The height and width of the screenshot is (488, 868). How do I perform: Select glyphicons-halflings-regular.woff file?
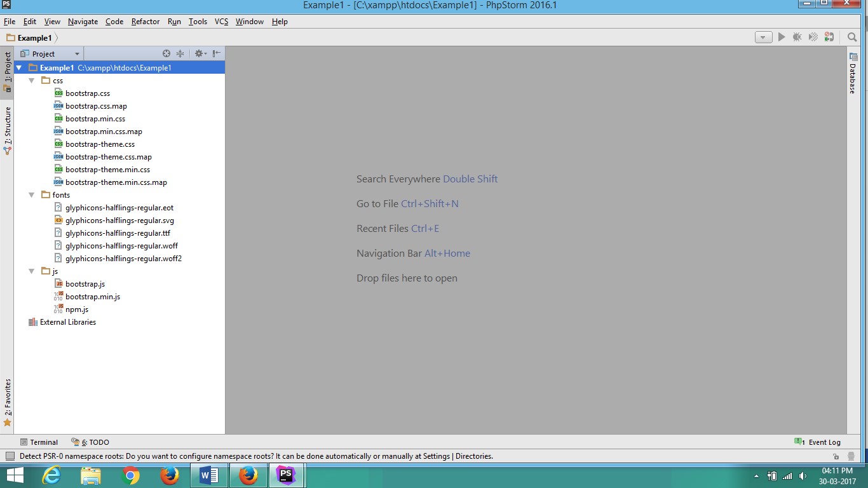pyautogui.click(x=121, y=246)
